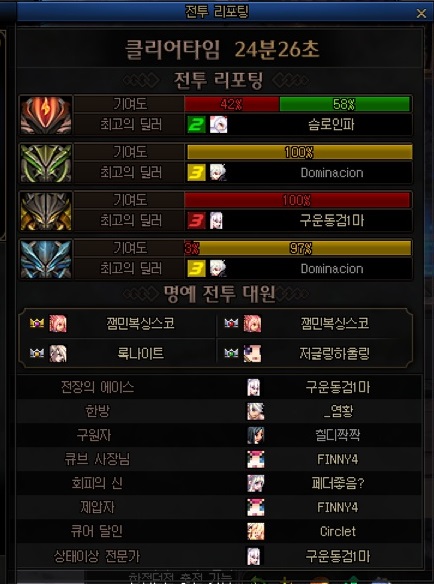The height and width of the screenshot is (584, 434).
Task: Click the _염황 player name
Action: click(x=338, y=412)
